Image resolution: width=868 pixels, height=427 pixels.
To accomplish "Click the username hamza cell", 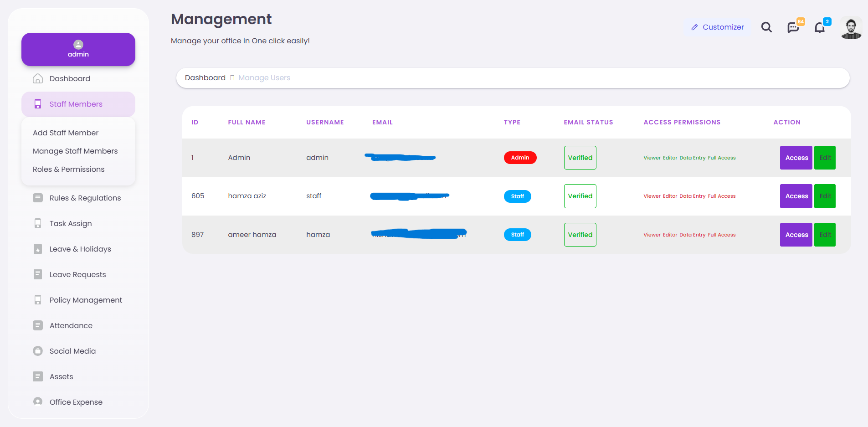I will click(318, 235).
